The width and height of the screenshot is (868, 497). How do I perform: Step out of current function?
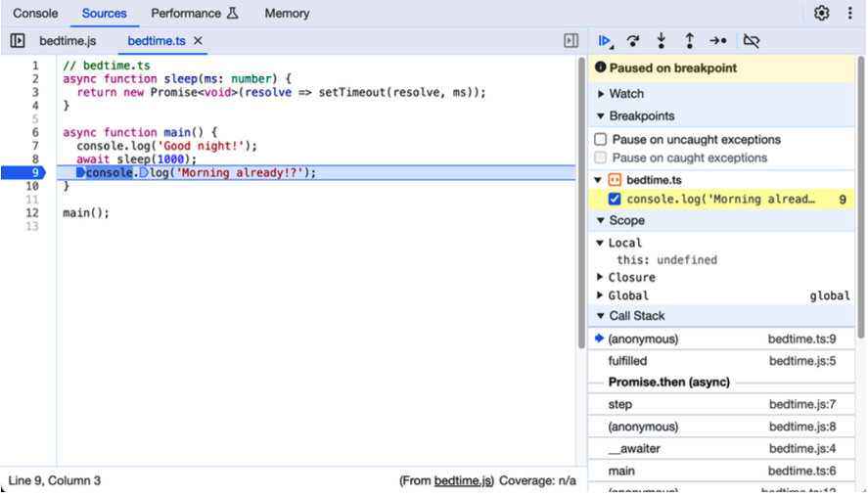tap(689, 41)
